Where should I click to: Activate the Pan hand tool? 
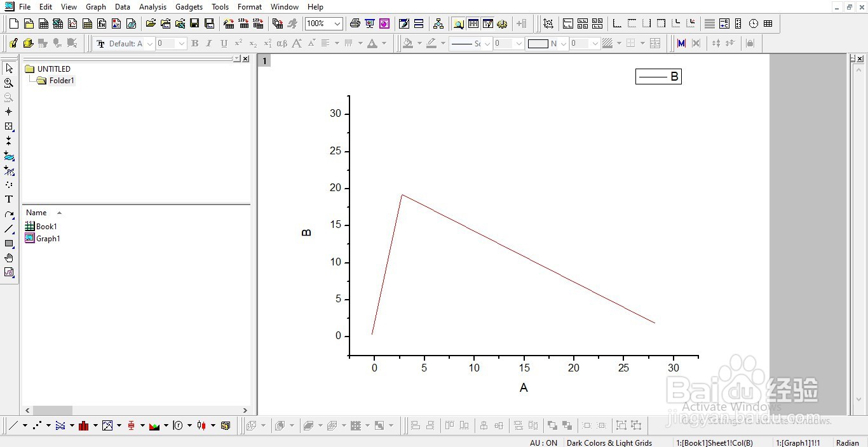9,258
